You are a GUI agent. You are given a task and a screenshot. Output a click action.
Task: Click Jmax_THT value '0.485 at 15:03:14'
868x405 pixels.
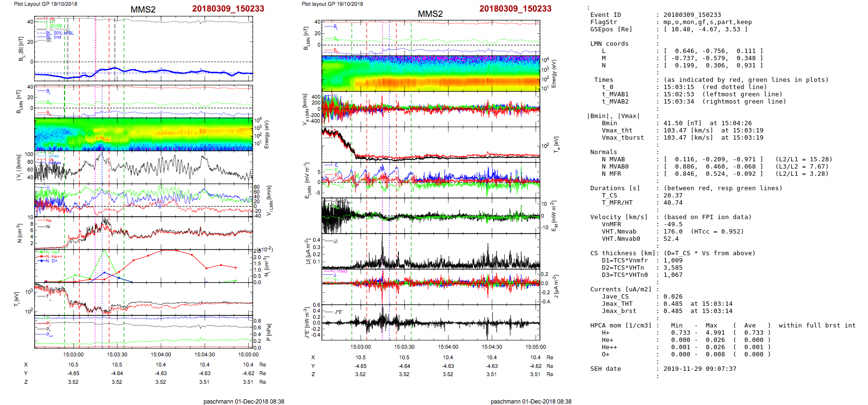click(698, 304)
